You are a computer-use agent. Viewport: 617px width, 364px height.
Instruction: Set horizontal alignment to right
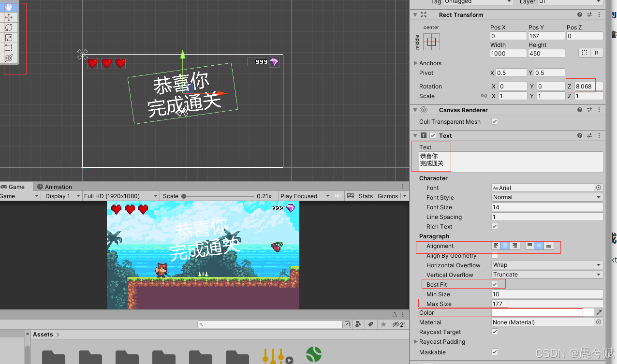click(x=514, y=246)
